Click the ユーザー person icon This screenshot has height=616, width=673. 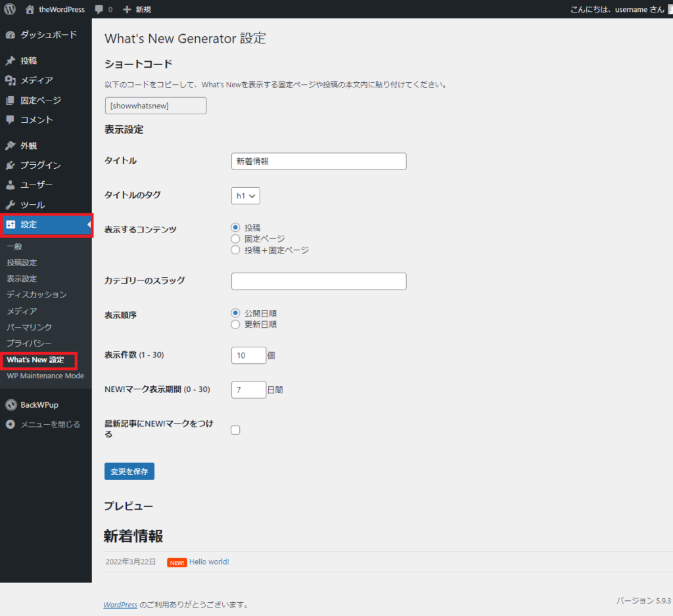click(x=11, y=185)
